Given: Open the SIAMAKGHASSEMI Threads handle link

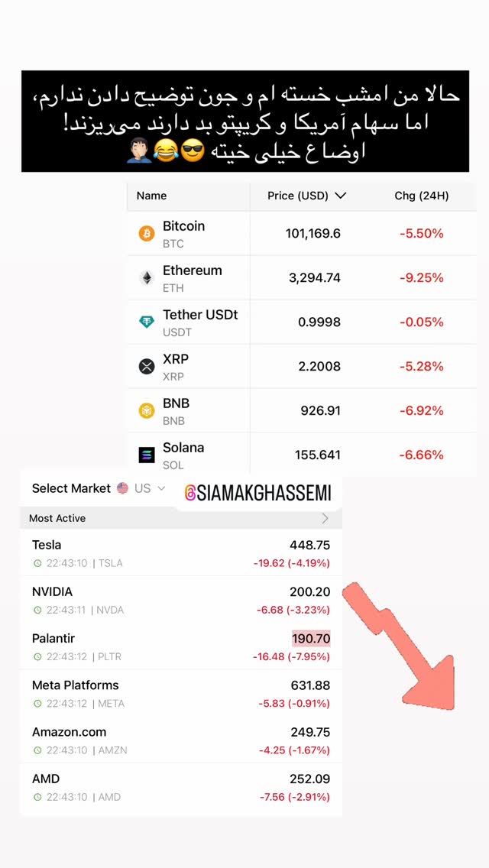Looking at the screenshot, I should click(x=257, y=494).
